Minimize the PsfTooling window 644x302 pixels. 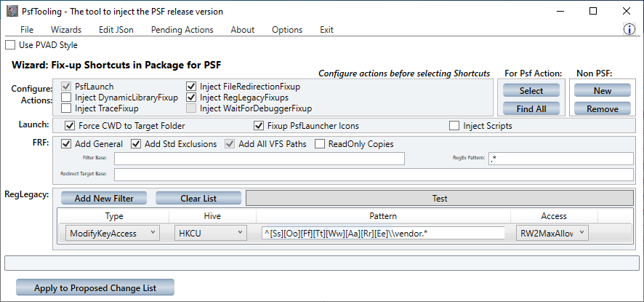(x=560, y=11)
